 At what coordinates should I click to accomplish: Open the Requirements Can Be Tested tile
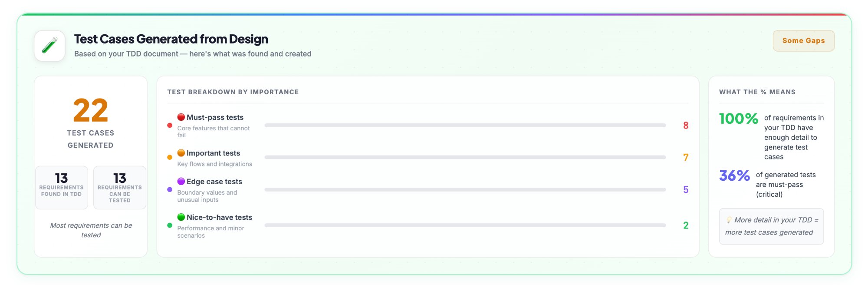pyautogui.click(x=120, y=187)
